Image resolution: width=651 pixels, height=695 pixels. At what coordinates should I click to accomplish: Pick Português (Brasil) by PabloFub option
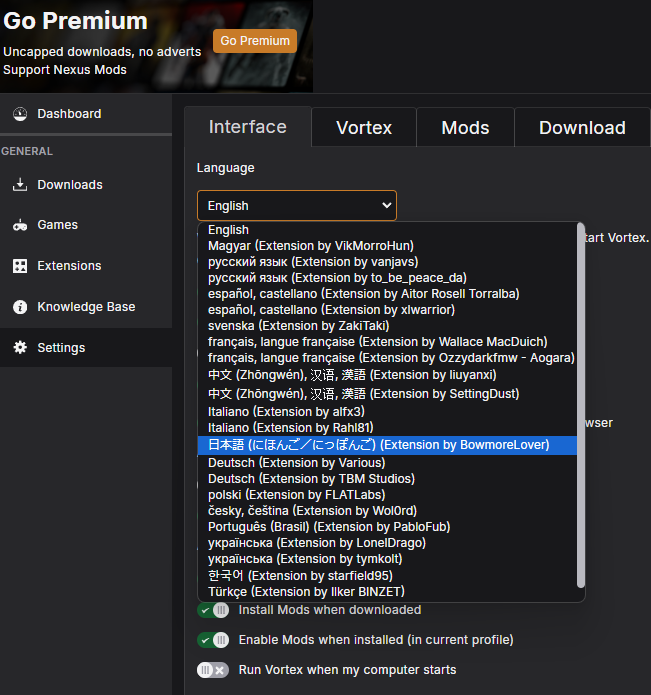(x=328, y=527)
